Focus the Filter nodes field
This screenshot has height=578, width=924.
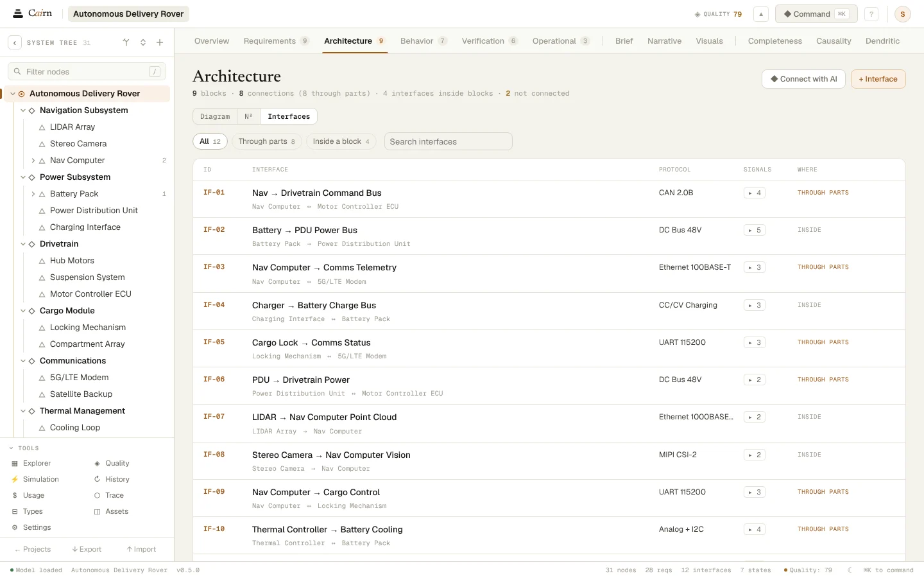click(87, 72)
